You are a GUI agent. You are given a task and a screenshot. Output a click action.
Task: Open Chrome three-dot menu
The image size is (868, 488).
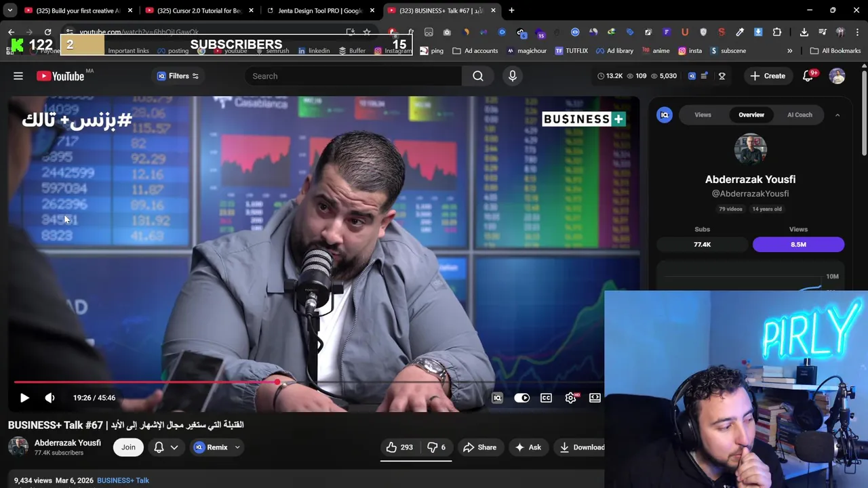[x=858, y=32]
